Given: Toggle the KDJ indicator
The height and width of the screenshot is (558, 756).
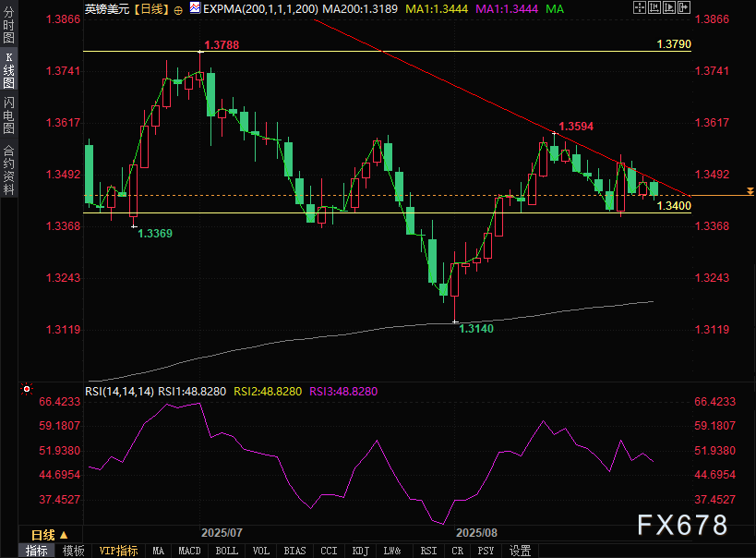Looking at the screenshot, I should [360, 551].
